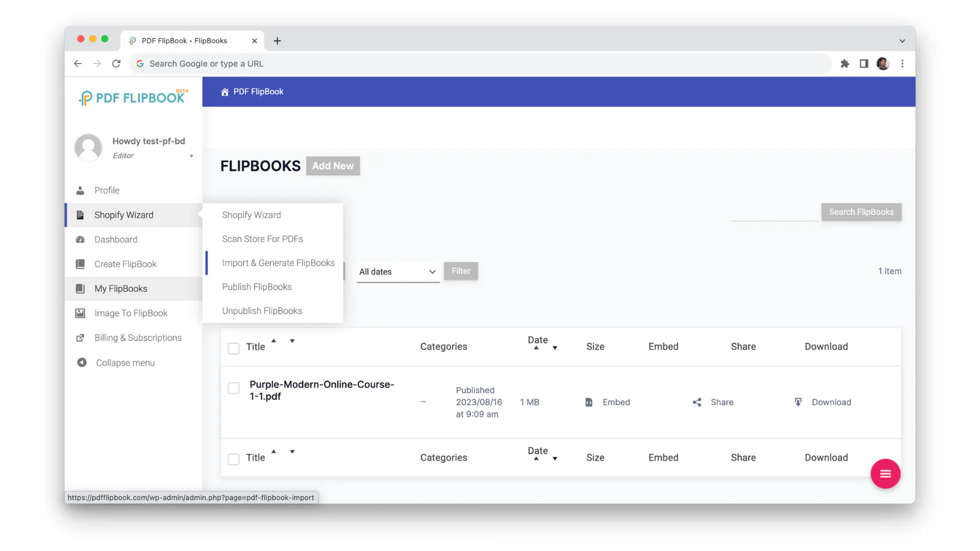Click the Image To FlipBook sidebar icon
The width and height of the screenshot is (980, 551).
(81, 313)
